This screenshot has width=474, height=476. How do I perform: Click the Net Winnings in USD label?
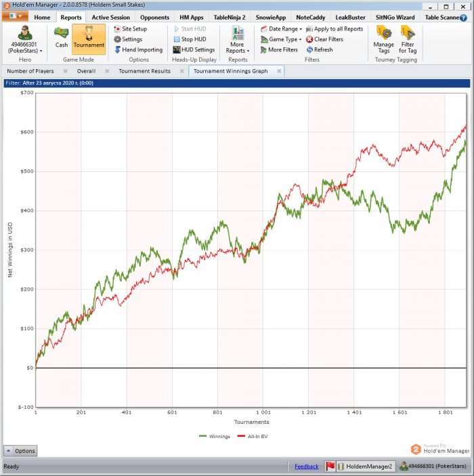click(10, 250)
